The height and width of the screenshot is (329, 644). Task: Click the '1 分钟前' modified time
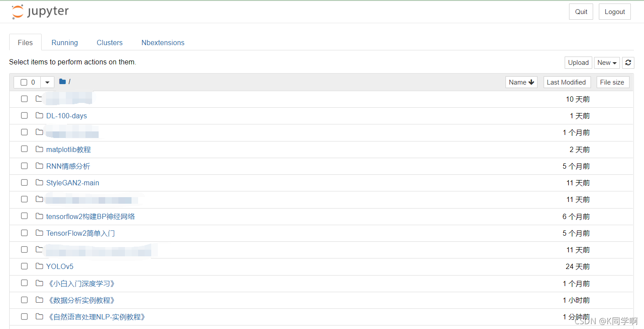(576, 317)
